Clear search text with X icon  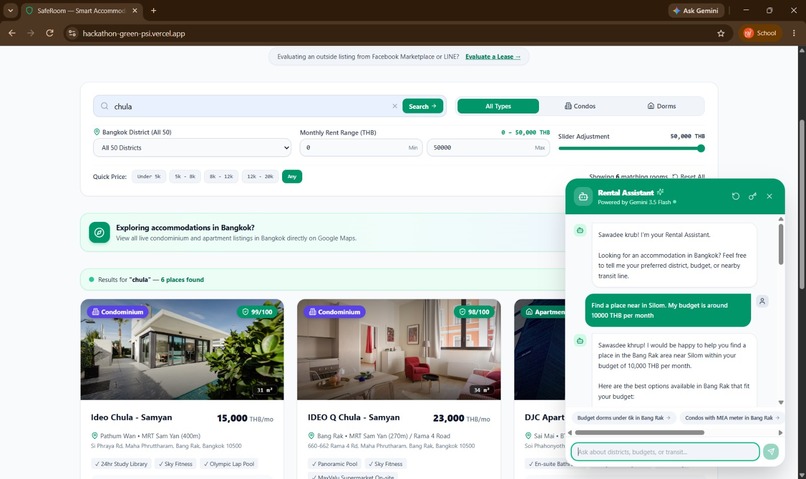(395, 106)
